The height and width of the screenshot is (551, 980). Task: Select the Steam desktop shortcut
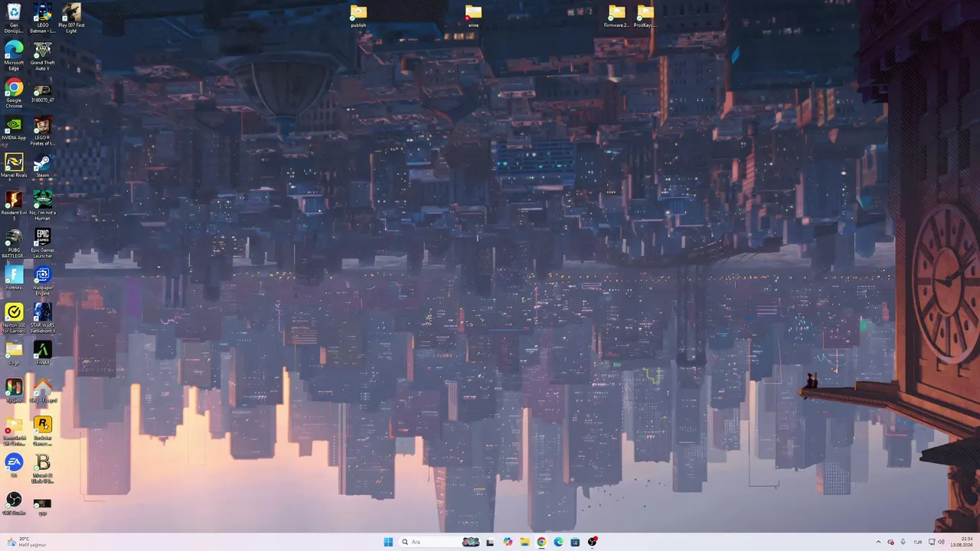(43, 166)
